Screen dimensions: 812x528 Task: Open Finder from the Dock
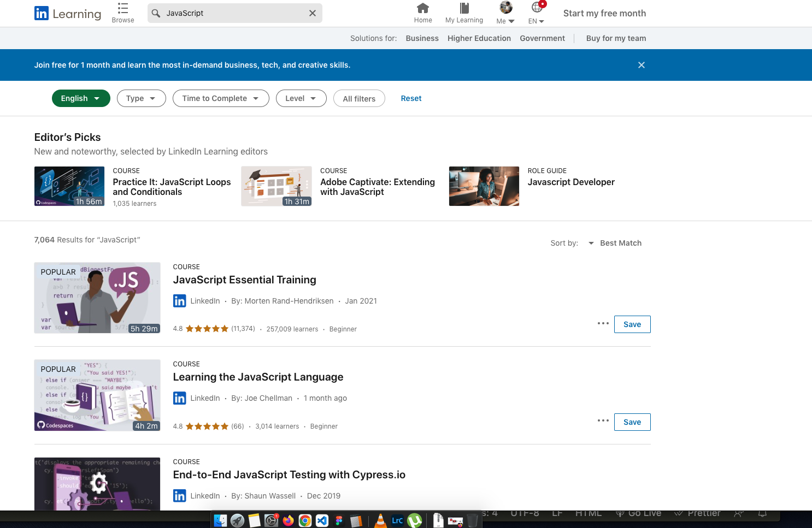click(x=220, y=520)
